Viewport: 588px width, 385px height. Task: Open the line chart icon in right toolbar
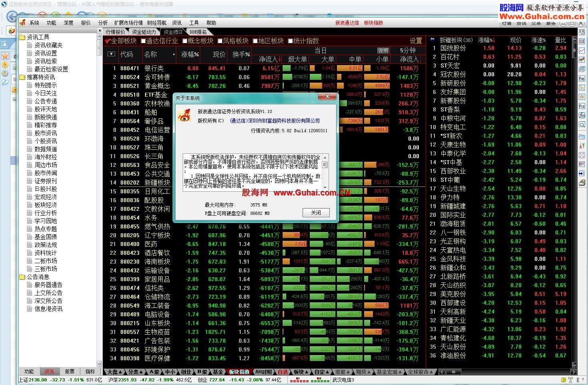click(x=582, y=50)
